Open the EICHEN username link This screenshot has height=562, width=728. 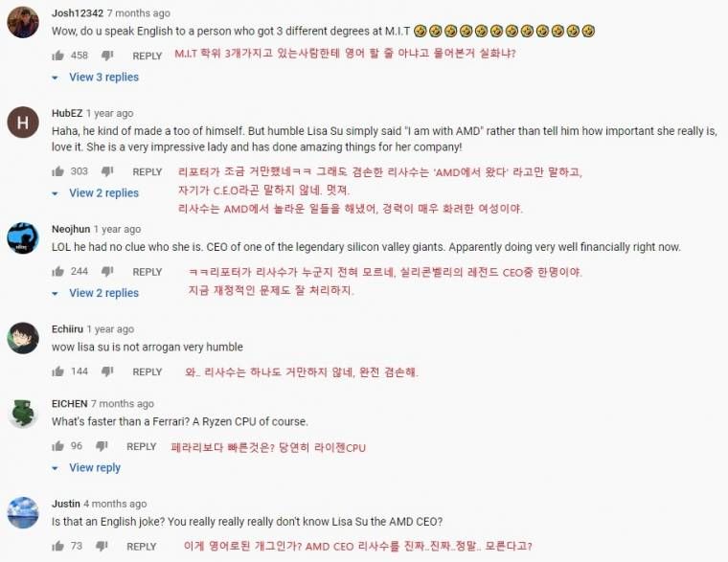tap(70, 404)
